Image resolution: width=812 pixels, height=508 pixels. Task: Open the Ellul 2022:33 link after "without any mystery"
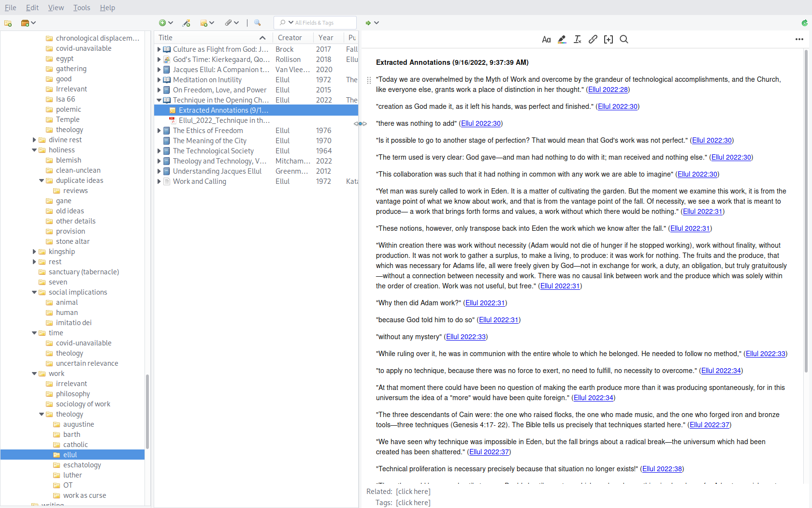point(465,337)
